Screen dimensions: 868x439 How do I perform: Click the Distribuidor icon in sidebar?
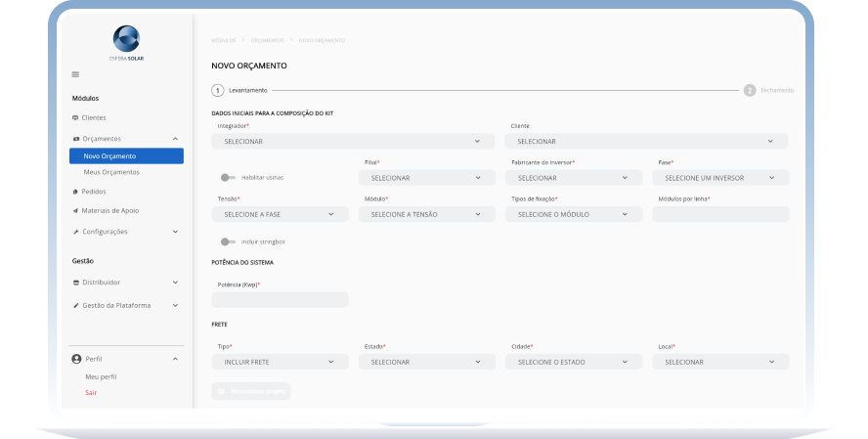75,282
